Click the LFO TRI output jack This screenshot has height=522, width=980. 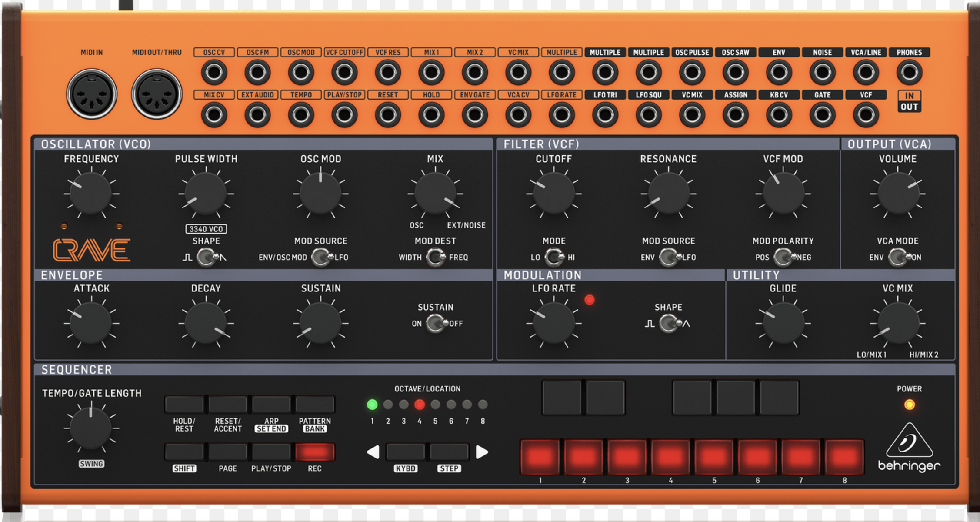point(605,115)
